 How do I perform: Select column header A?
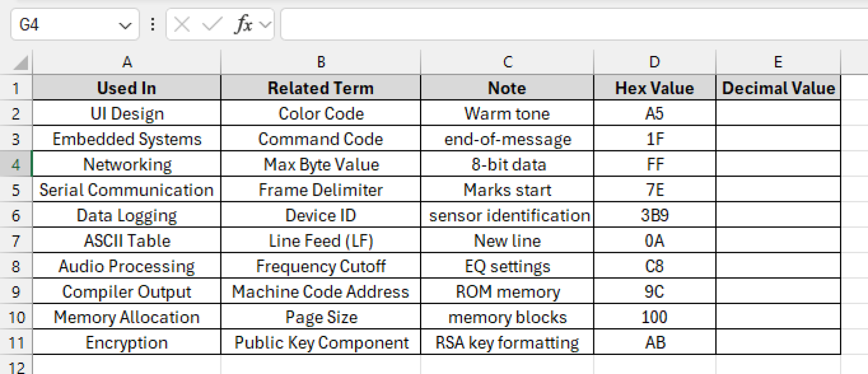126,62
